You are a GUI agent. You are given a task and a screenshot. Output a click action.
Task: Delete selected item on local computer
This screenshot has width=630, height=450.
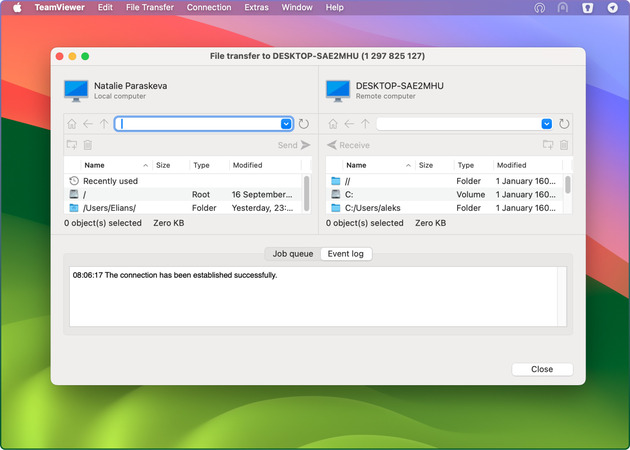[x=88, y=145]
